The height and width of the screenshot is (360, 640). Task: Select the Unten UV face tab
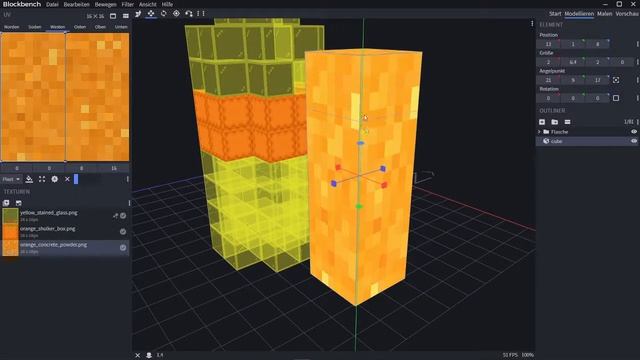121,27
